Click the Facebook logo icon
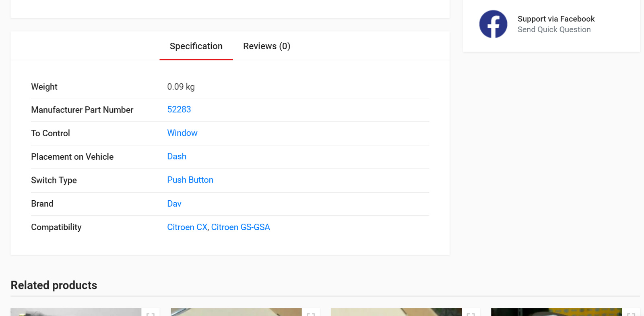The image size is (644, 316). click(493, 24)
